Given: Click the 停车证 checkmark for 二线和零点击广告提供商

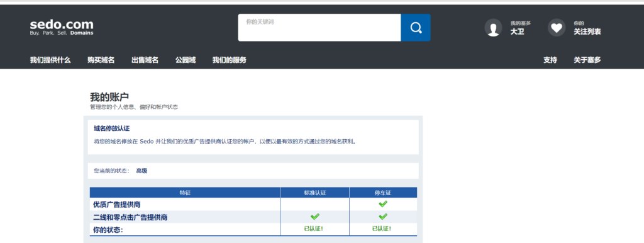Looking at the screenshot, I should click(x=383, y=217).
